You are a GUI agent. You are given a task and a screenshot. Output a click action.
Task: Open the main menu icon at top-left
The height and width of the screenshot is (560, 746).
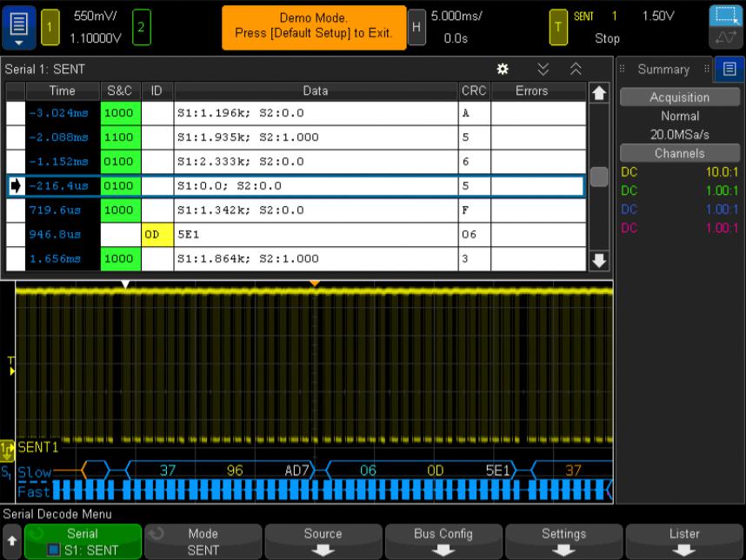point(18,27)
